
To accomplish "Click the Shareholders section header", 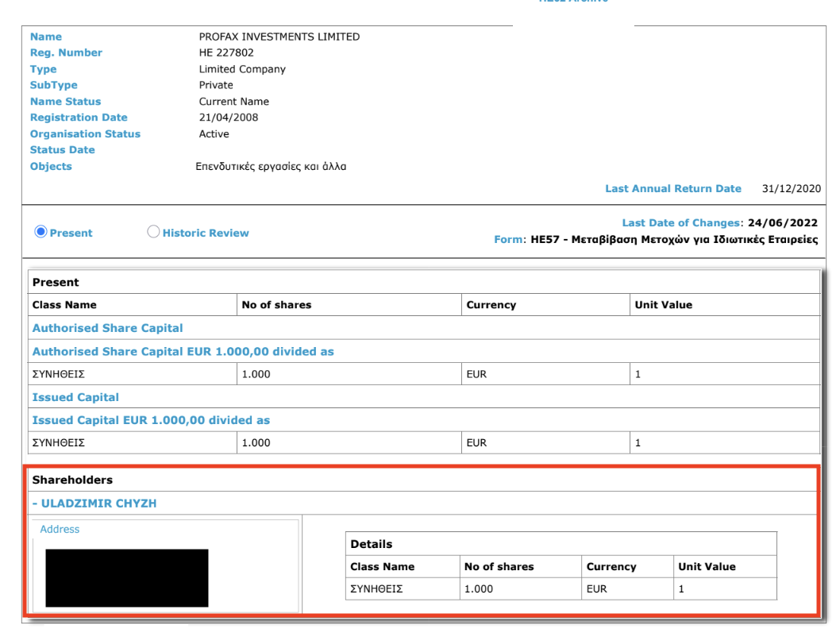I will tap(72, 480).
